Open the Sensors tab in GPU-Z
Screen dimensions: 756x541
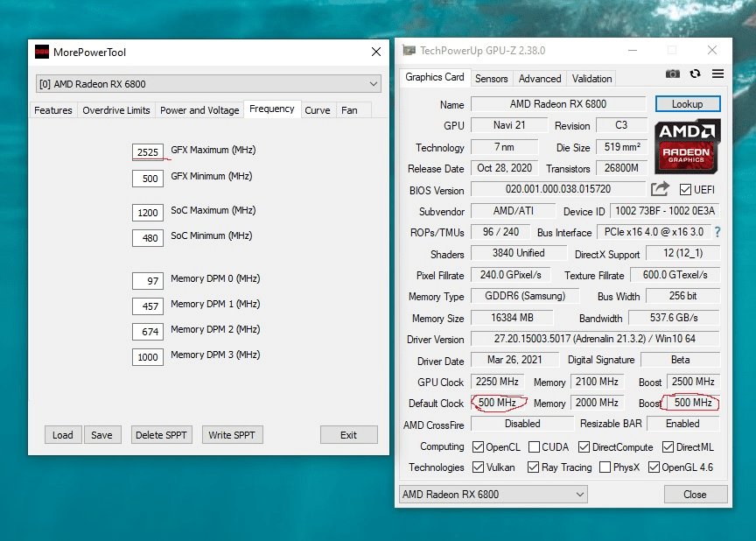coord(491,79)
